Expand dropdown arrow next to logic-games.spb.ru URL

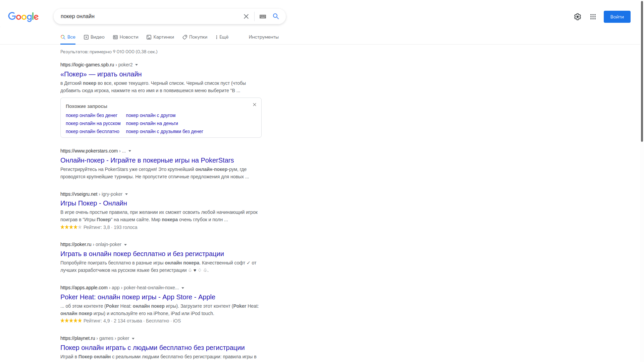click(x=137, y=65)
